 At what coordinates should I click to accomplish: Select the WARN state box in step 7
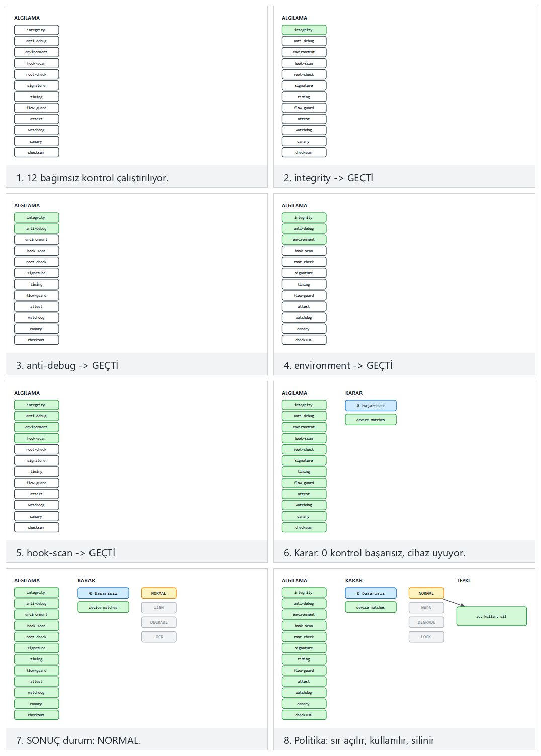pyautogui.click(x=159, y=608)
